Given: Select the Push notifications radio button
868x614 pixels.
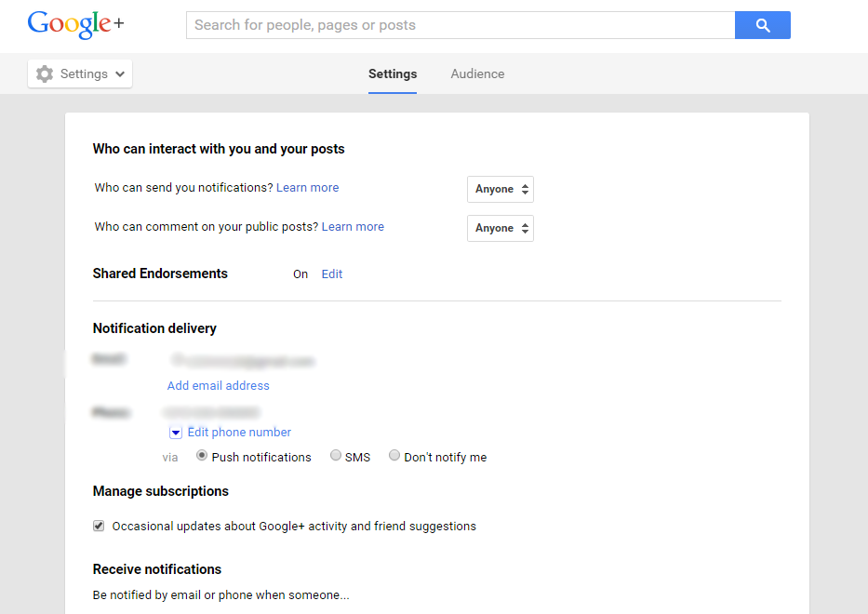Looking at the screenshot, I should (202, 455).
